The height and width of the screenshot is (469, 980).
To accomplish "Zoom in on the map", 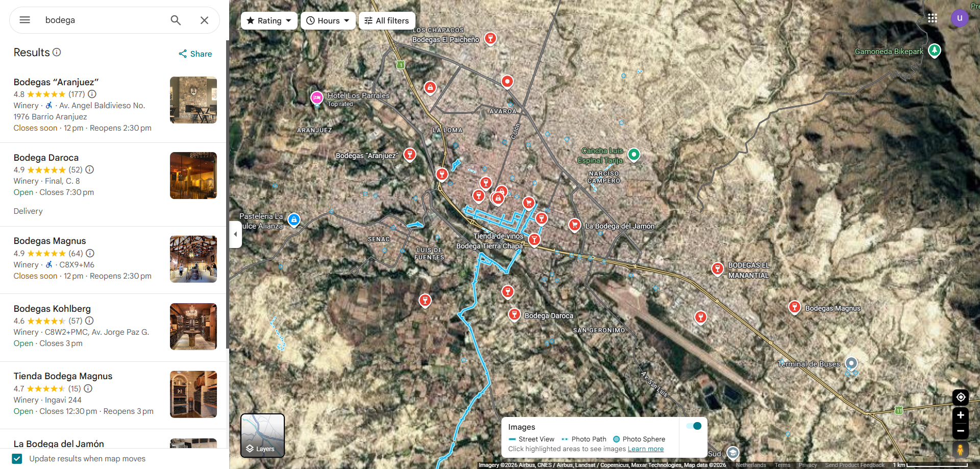I will pos(961,415).
